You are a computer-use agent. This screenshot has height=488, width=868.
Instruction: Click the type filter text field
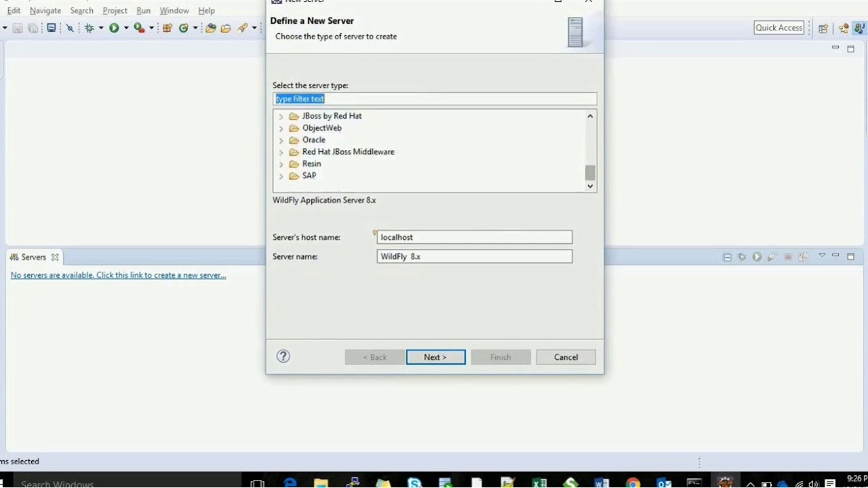(435, 99)
